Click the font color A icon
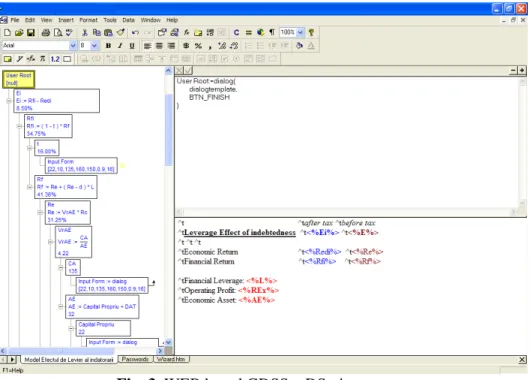Image resolution: width=530 pixels, height=380 pixels. 311,46
